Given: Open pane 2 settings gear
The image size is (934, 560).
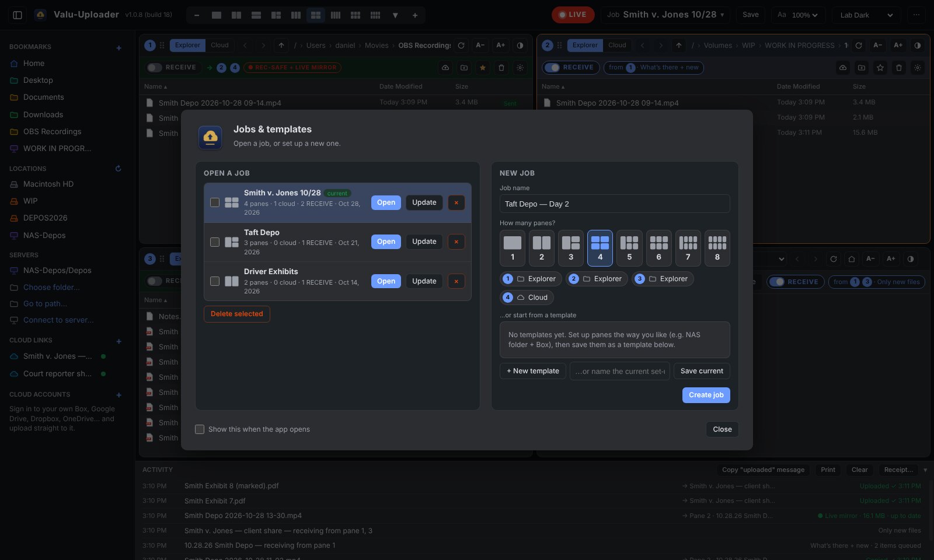Looking at the screenshot, I should point(918,68).
